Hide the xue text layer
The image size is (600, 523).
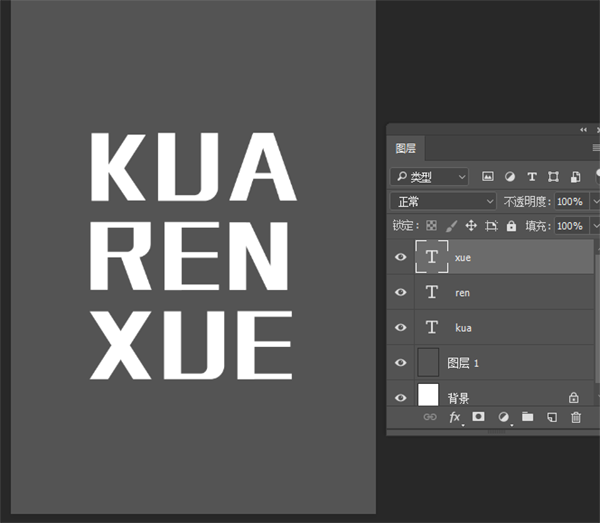pos(401,257)
